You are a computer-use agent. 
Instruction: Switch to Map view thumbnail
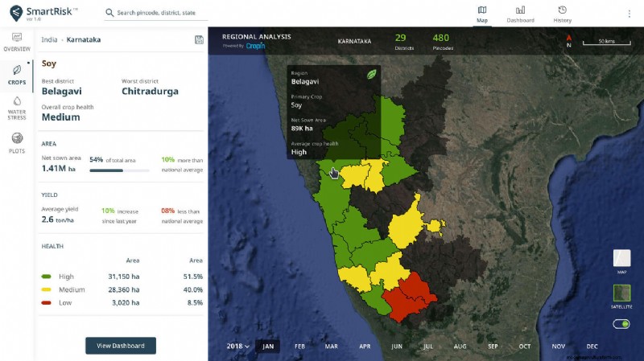pos(621,259)
